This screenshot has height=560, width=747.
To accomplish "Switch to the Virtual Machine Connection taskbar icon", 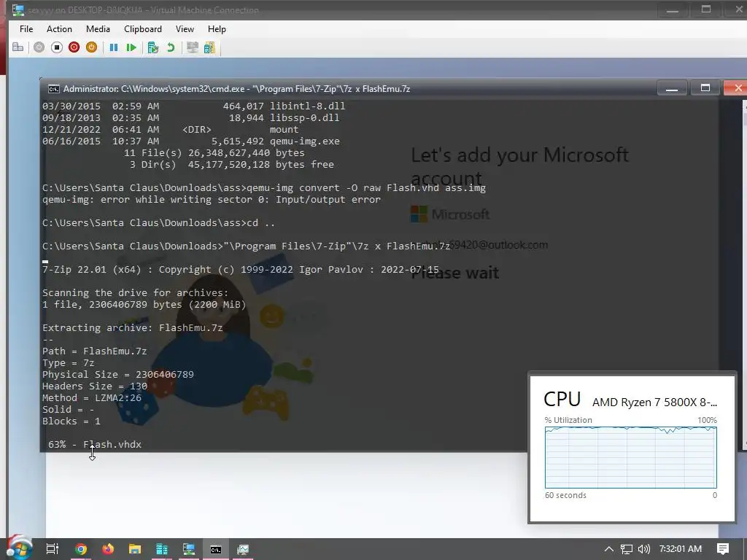I will tap(189, 549).
